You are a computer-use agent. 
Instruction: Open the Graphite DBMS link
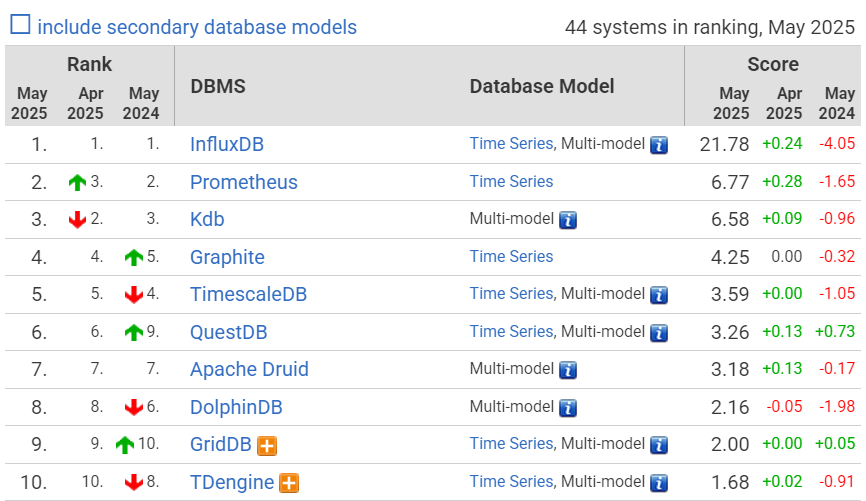click(227, 257)
